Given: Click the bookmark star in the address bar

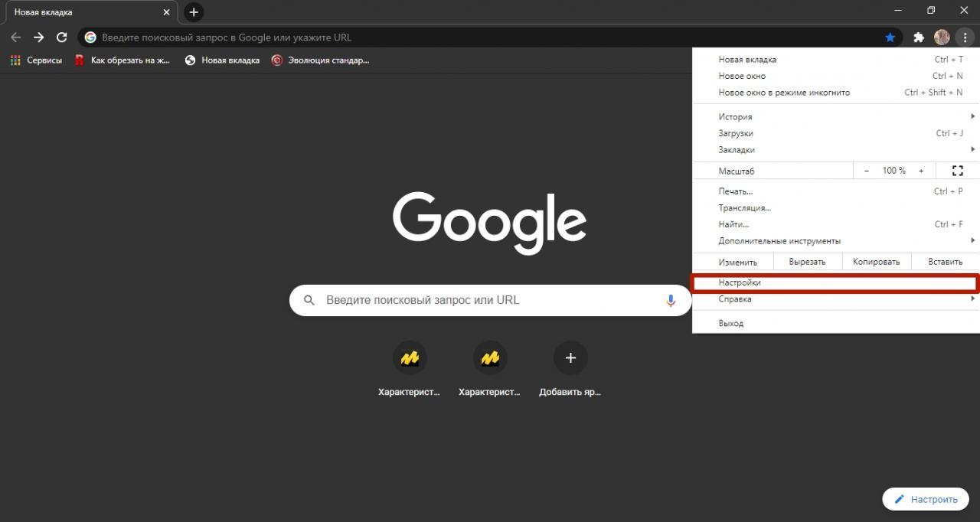Looking at the screenshot, I should 890,37.
